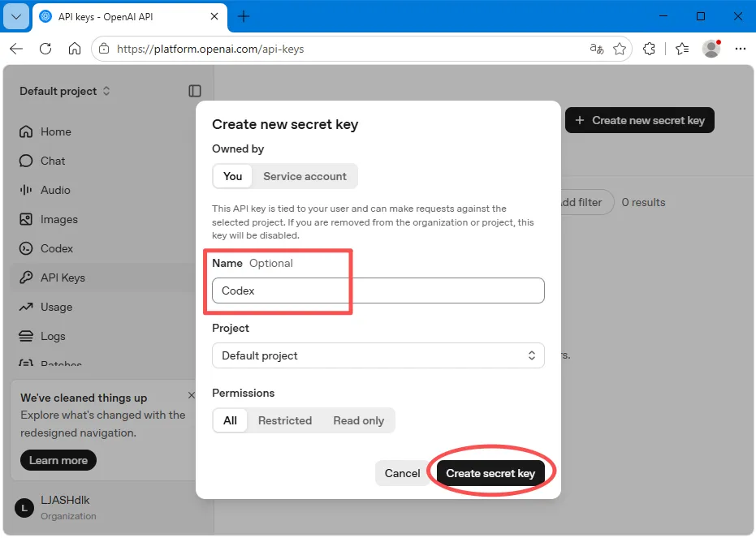Click the Name input field containing Codex
This screenshot has width=756, height=538.
coord(378,291)
